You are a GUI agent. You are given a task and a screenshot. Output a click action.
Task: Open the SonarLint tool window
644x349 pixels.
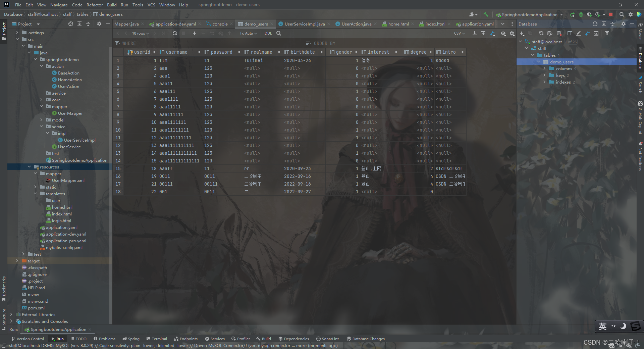coord(327,339)
